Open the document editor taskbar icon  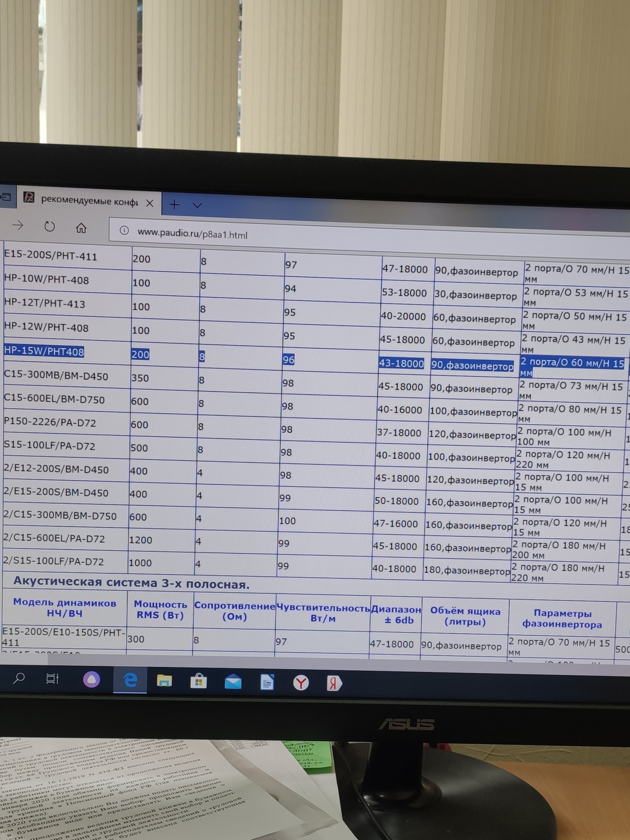pyautogui.click(x=267, y=682)
